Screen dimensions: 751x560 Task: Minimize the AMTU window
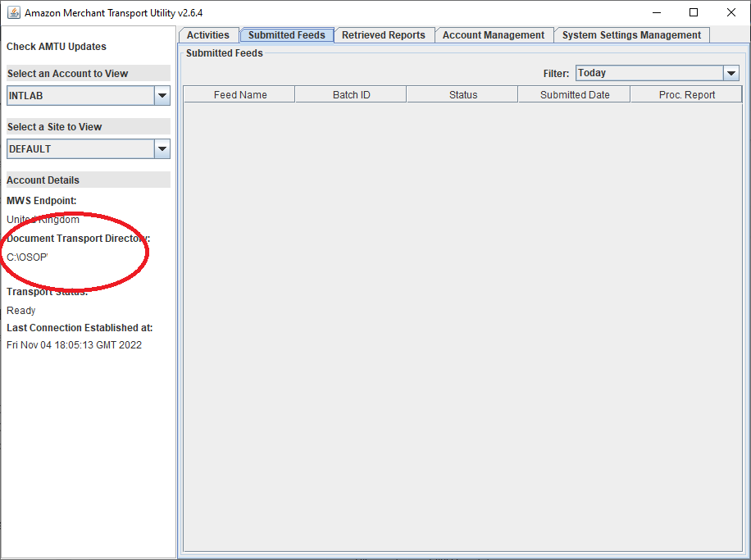657,12
